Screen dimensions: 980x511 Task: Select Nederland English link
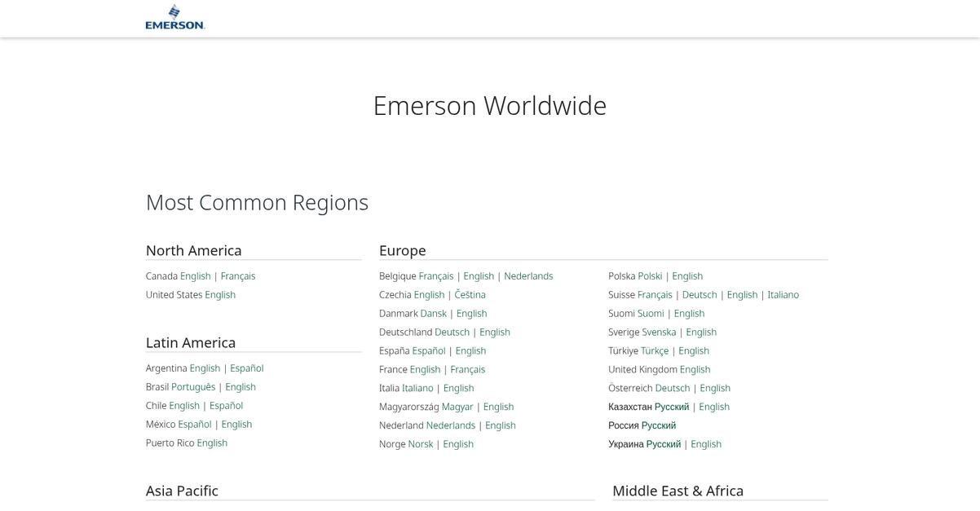click(501, 426)
